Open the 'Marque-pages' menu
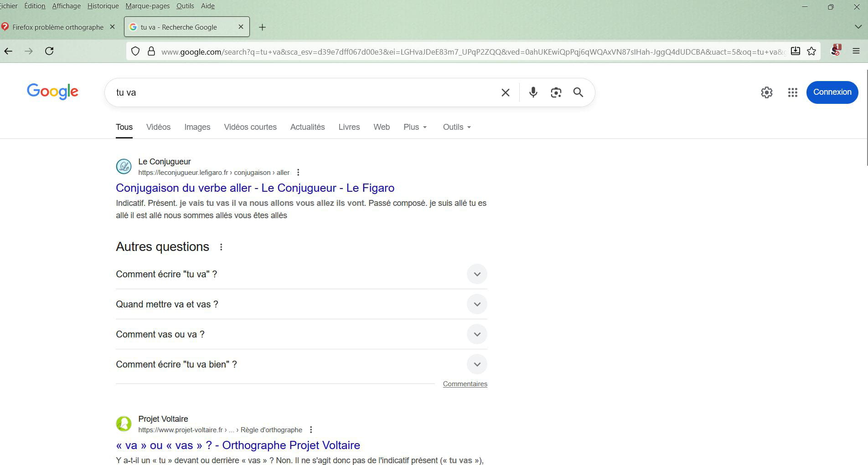 [x=148, y=6]
